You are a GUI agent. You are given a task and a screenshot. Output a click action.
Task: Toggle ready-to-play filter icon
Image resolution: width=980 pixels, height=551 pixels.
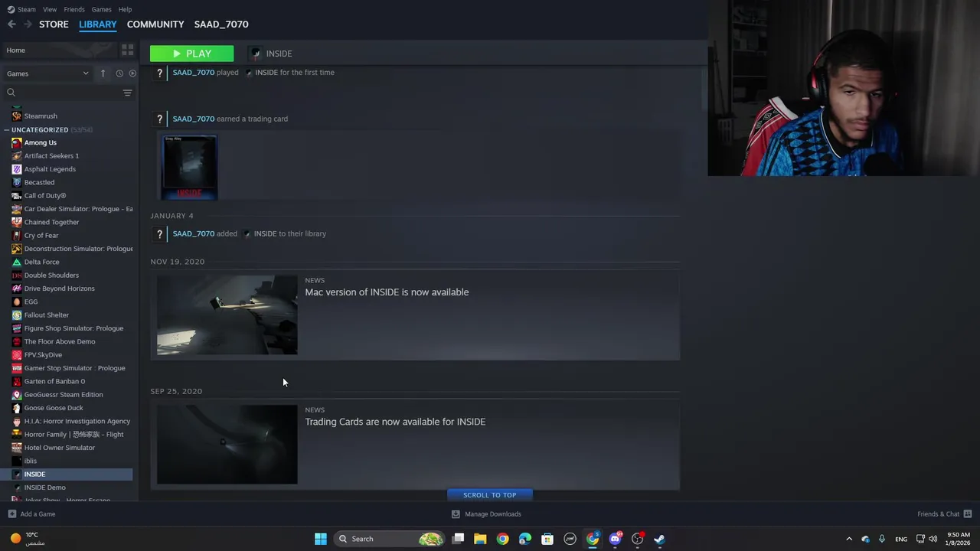click(132, 73)
